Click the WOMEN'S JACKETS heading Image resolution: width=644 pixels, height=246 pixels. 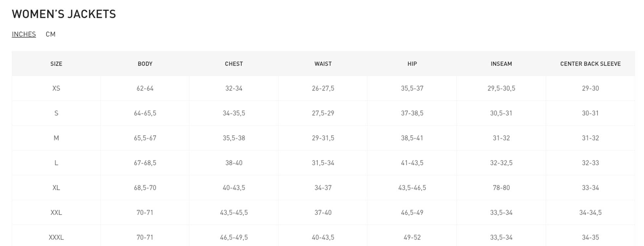(x=64, y=14)
